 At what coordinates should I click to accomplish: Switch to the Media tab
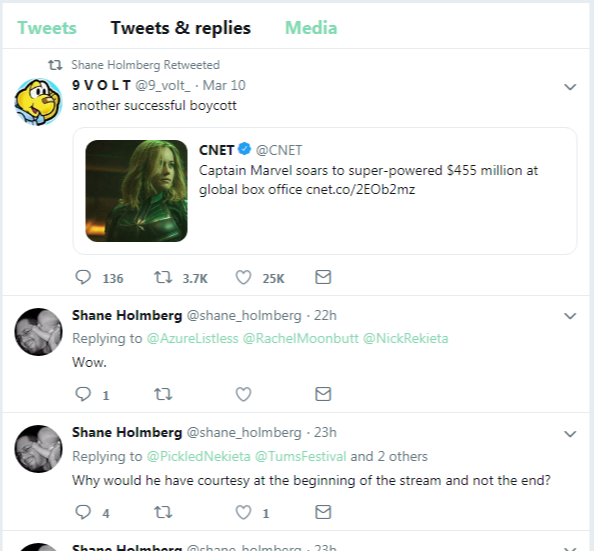311,28
